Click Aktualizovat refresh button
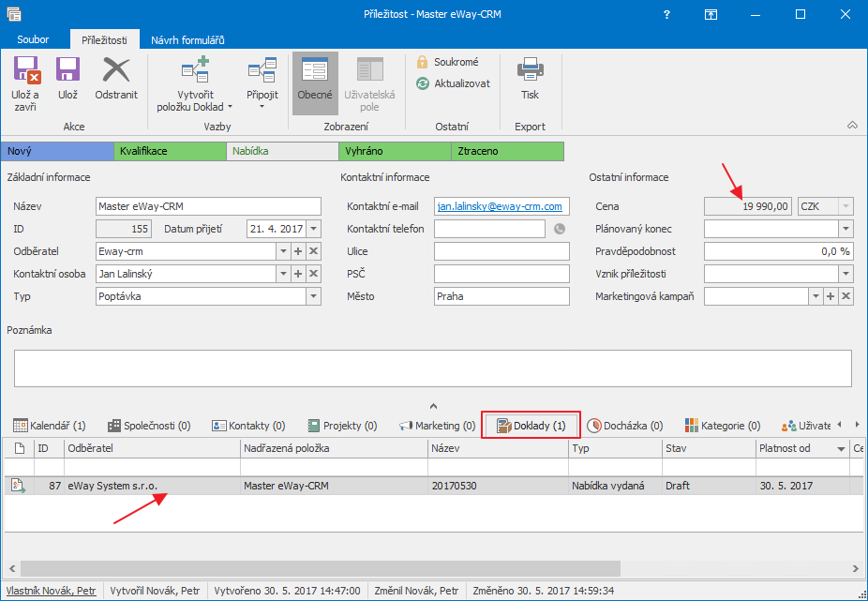The image size is (868, 601). pos(454,83)
